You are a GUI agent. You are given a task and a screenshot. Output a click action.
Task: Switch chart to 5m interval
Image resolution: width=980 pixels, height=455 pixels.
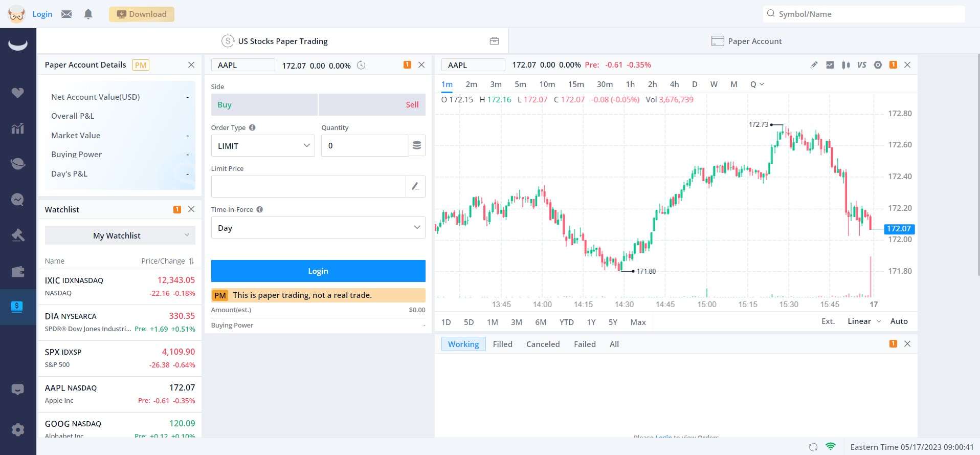[x=520, y=84]
